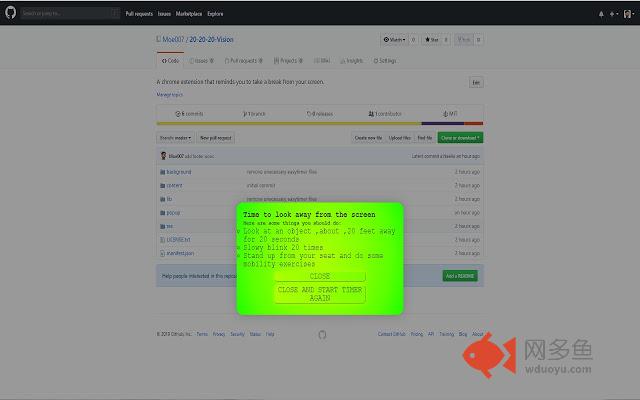Click the committer avatar in latest commit row
This screenshot has width=640, height=400.
(x=163, y=156)
